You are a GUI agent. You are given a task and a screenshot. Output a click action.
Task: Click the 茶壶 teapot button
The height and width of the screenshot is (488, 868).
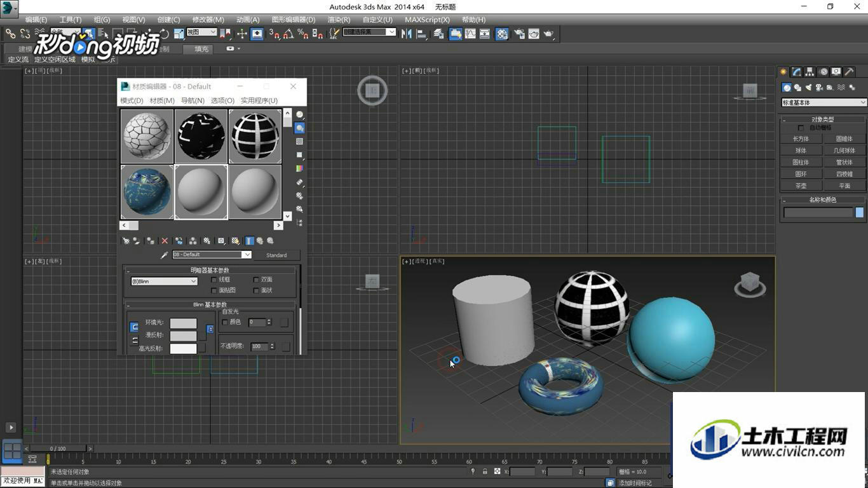click(x=801, y=186)
